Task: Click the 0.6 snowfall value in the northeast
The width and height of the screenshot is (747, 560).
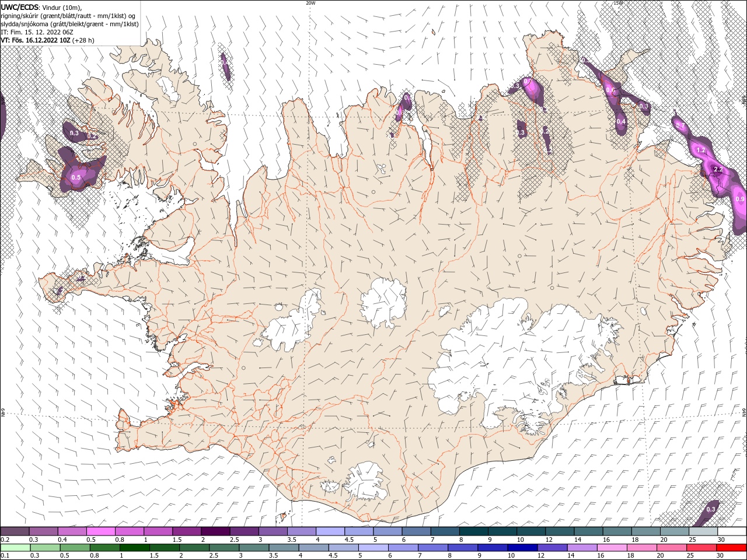Action: [611, 90]
